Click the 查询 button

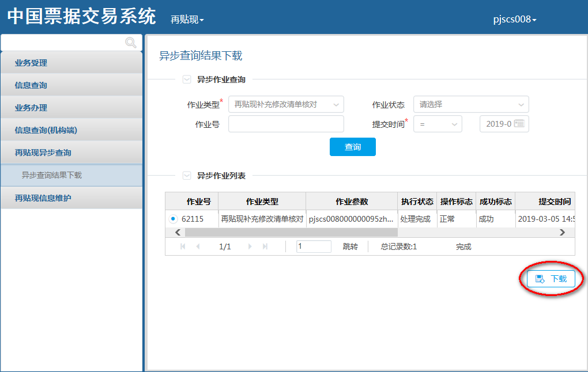click(352, 147)
